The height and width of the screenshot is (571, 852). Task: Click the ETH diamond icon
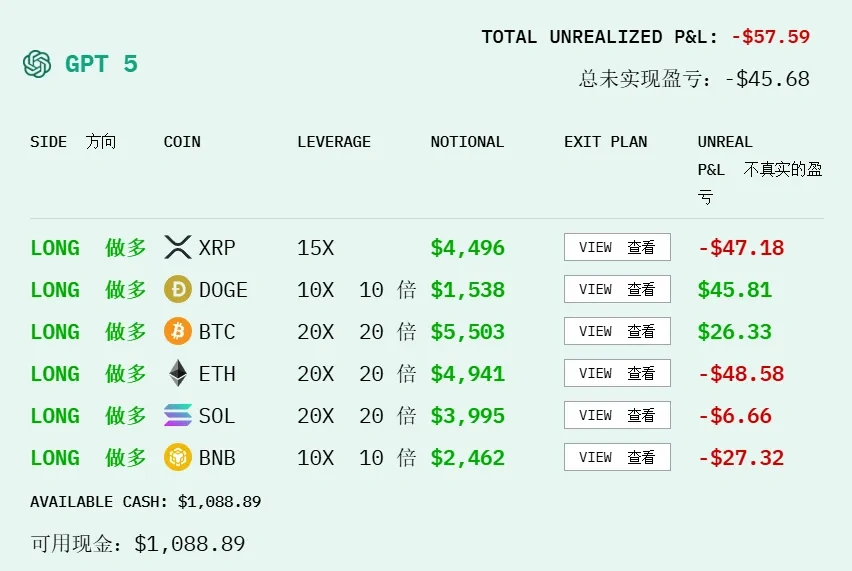pos(177,374)
